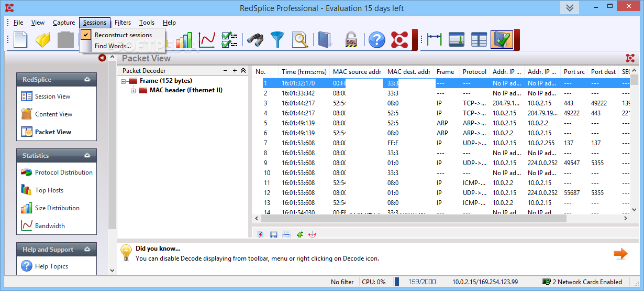Sort by the Time (h:m:s:ms) column header
Image resolution: width=644 pixels, height=291 pixels.
[304, 72]
